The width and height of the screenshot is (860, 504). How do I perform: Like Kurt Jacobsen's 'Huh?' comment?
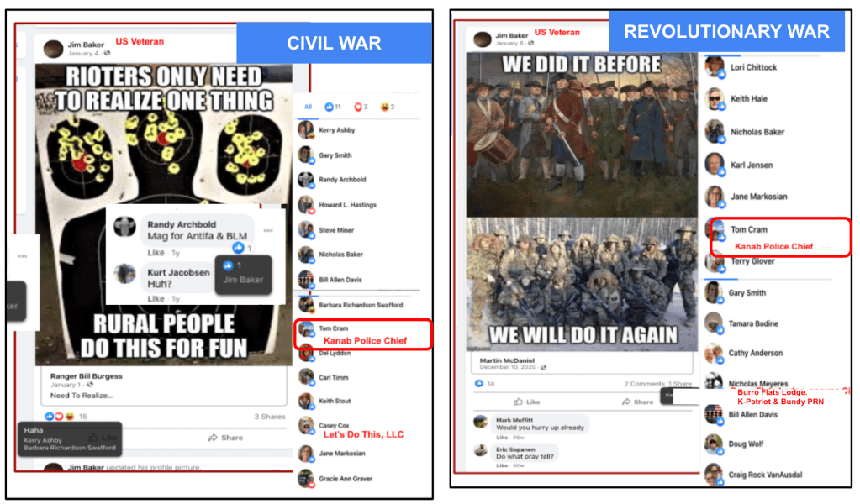click(156, 298)
